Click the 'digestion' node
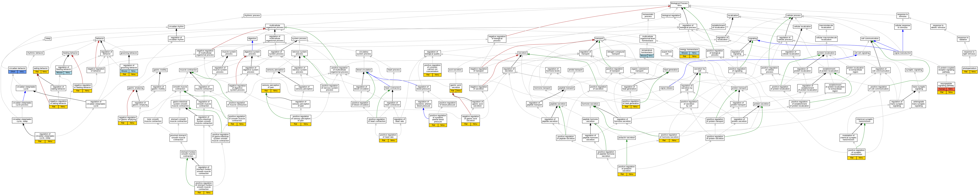980x196 pixels. (x=252, y=39)
